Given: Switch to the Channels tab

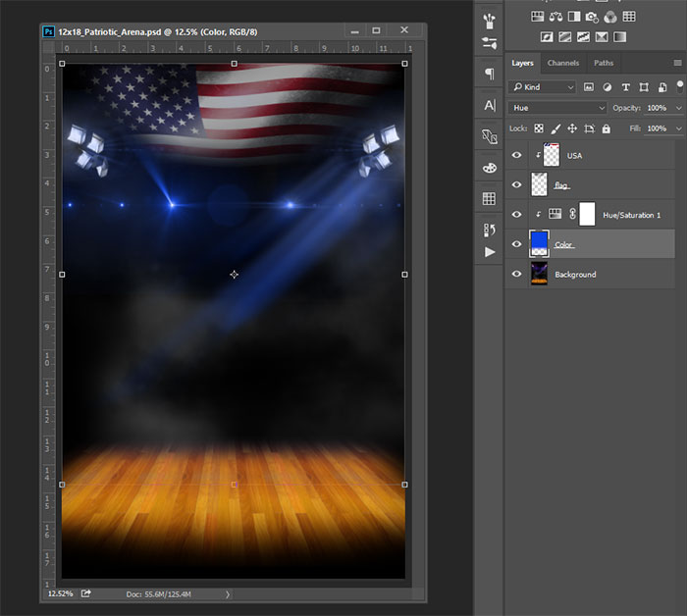Looking at the screenshot, I should point(563,63).
